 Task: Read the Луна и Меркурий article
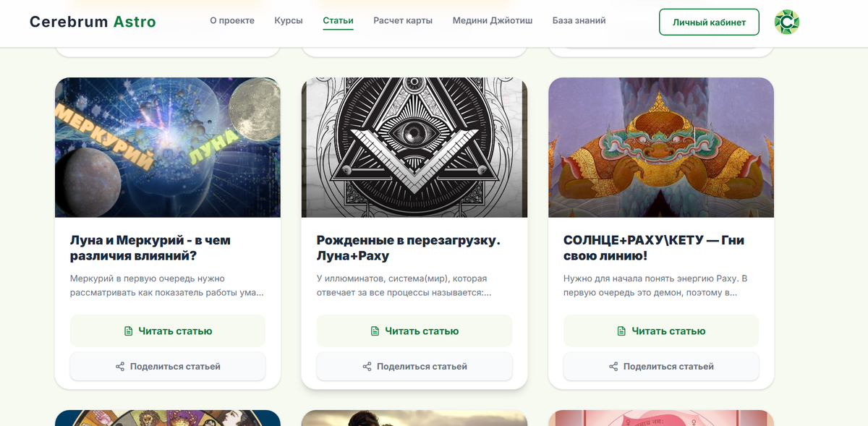pyautogui.click(x=168, y=331)
